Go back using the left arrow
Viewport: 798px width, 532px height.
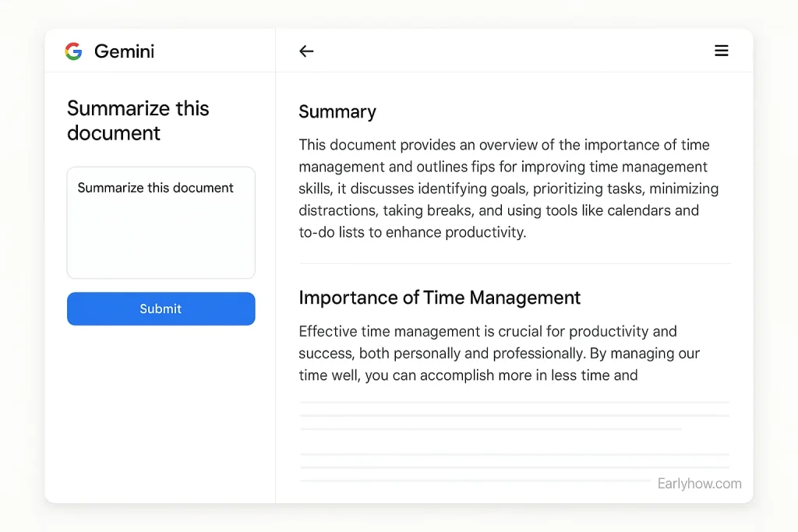point(306,51)
